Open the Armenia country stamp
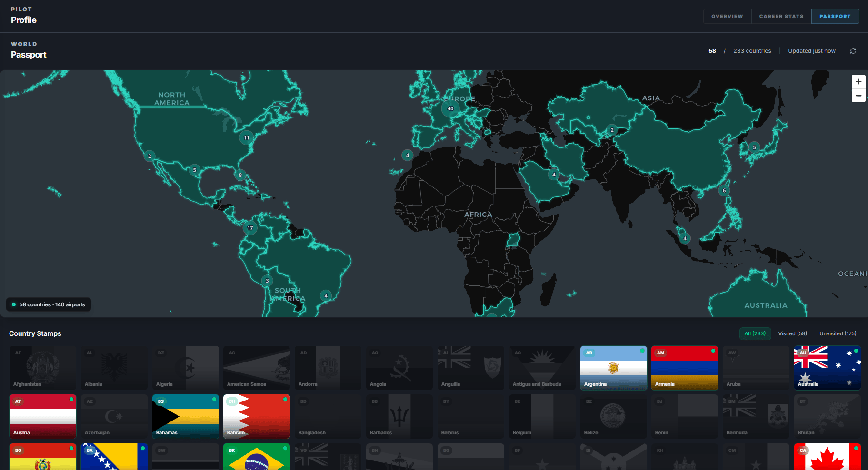 point(684,368)
